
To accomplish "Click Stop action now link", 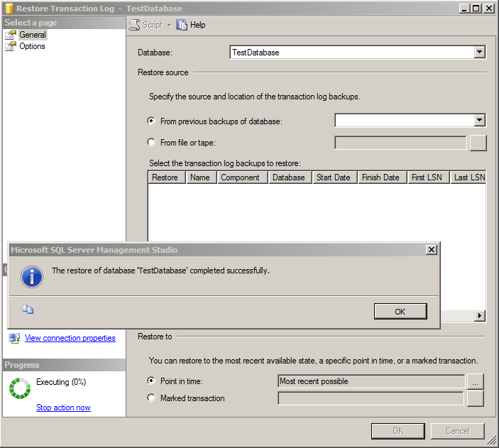I will [63, 408].
